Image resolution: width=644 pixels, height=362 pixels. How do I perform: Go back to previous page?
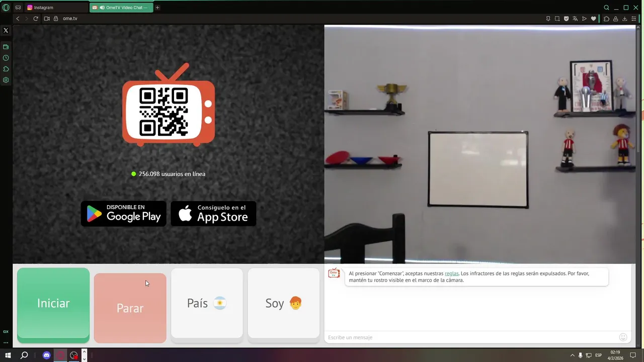(18, 19)
